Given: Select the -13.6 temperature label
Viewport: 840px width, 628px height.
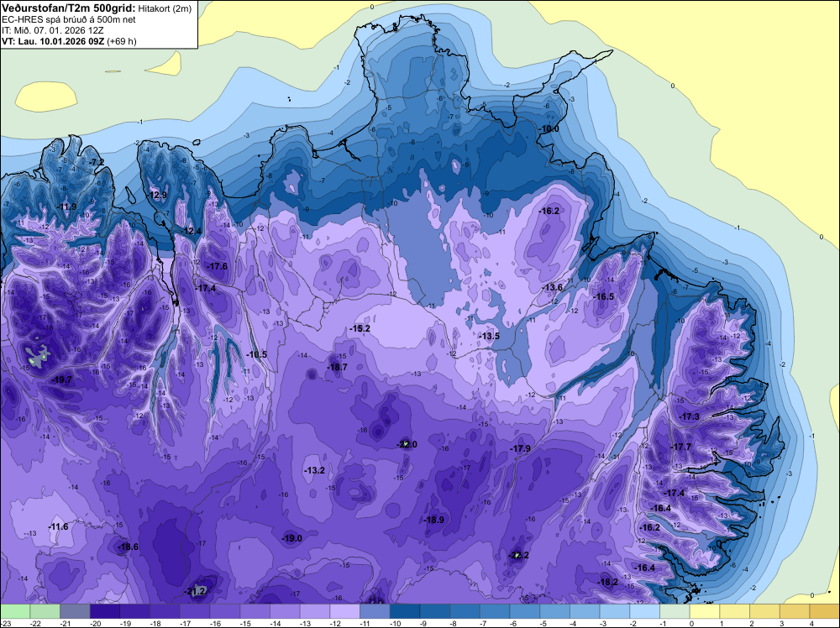Looking at the screenshot, I should point(553,287).
